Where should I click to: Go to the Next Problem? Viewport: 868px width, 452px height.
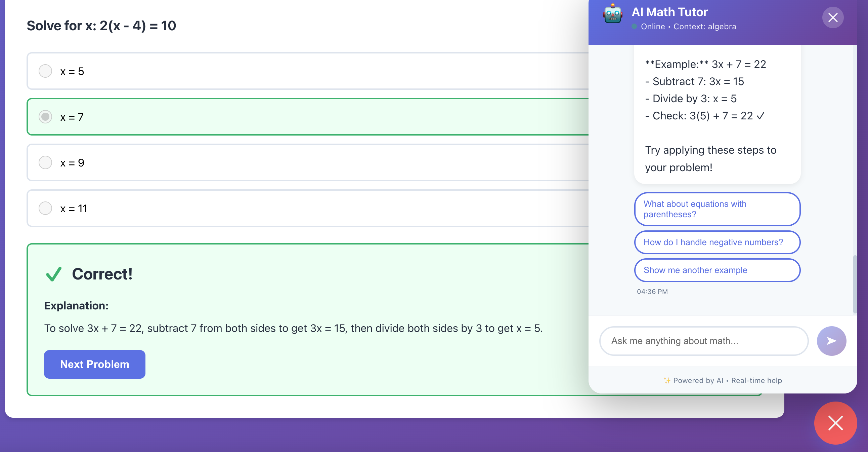pyautogui.click(x=95, y=364)
